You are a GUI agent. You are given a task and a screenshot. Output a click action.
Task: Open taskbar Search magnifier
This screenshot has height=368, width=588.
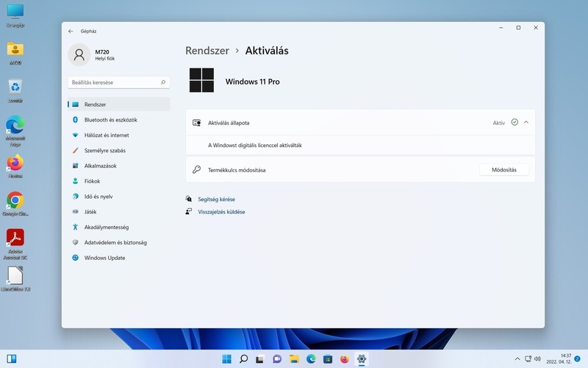coord(244,359)
